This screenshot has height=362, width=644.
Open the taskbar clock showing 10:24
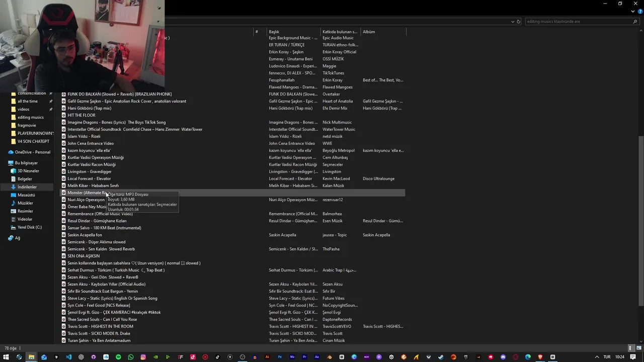(x=620, y=357)
